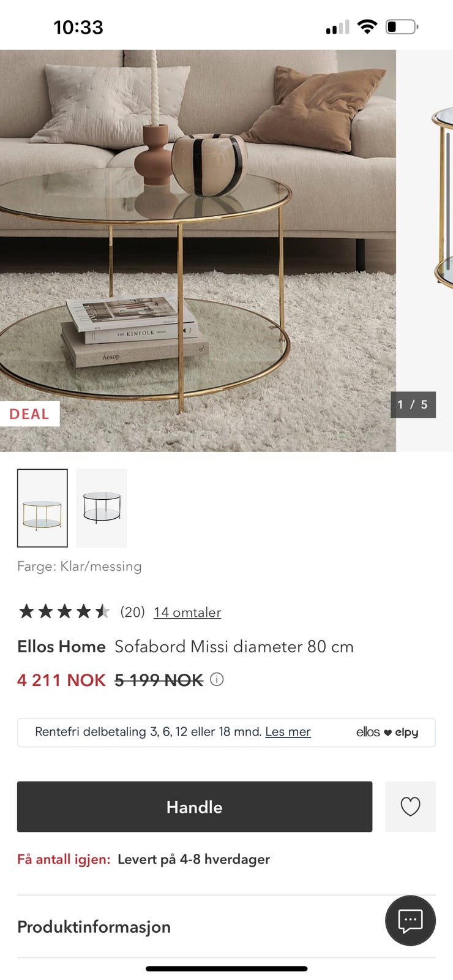Tap the ellos elpy logo
This screenshot has height=980, width=453.
tap(387, 732)
